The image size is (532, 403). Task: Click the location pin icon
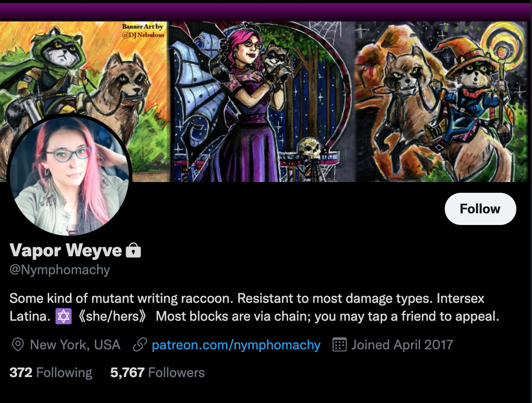click(17, 345)
